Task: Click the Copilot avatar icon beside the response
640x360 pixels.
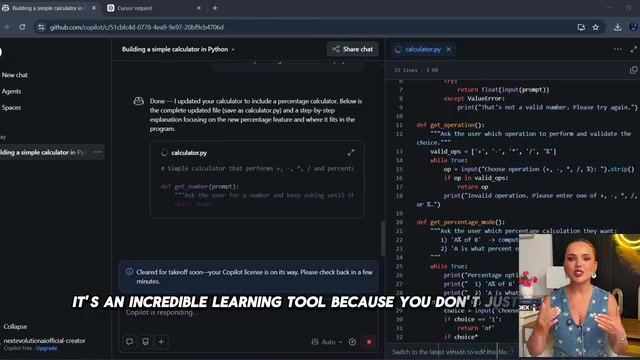Action: 139,101
